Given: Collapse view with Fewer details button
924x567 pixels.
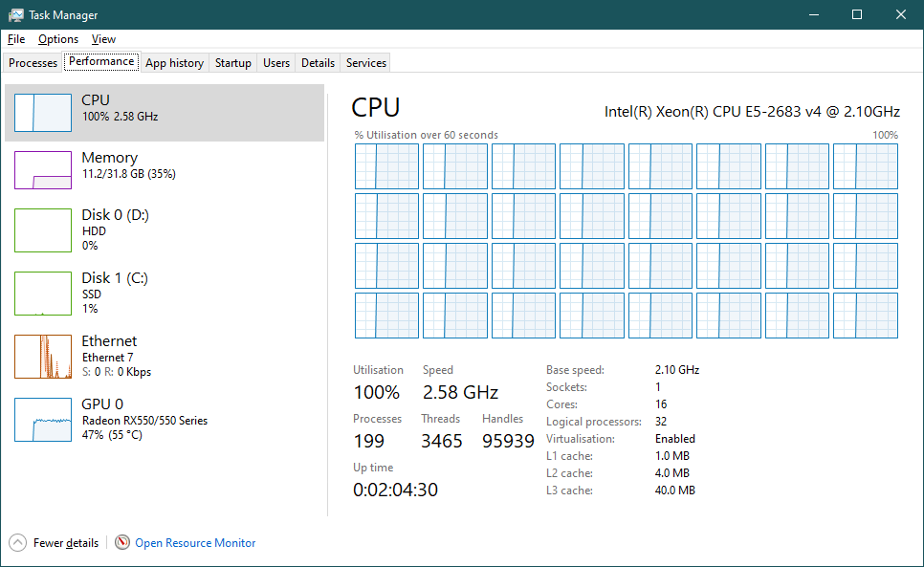Looking at the screenshot, I should pos(65,543).
